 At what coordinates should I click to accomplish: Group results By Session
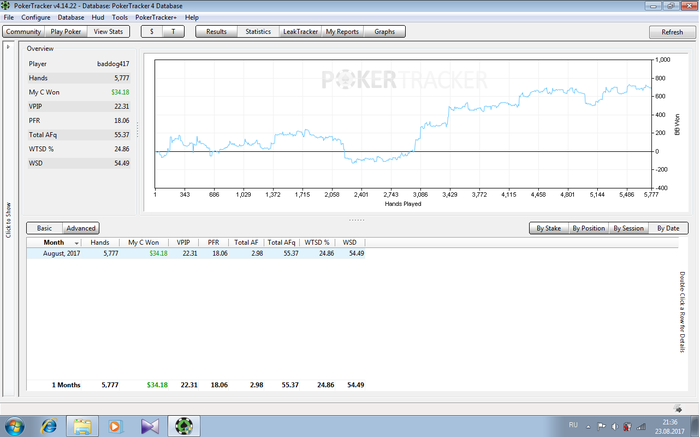tap(628, 228)
